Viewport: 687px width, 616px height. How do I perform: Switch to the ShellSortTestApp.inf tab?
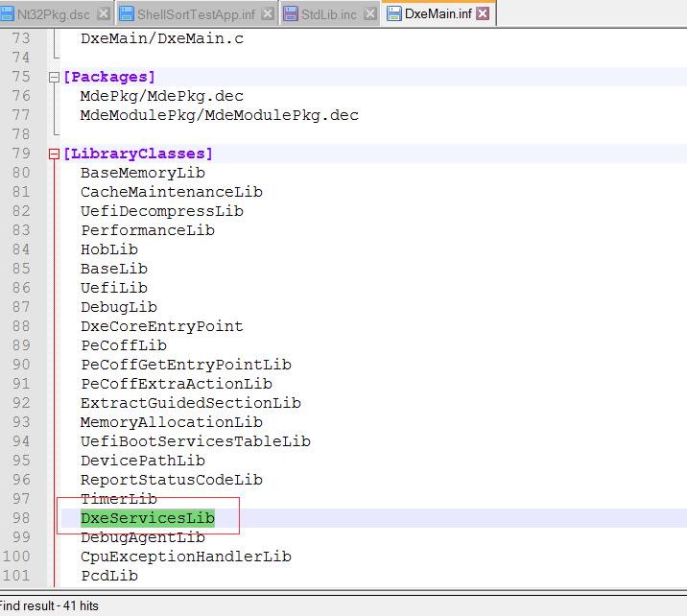196,14
